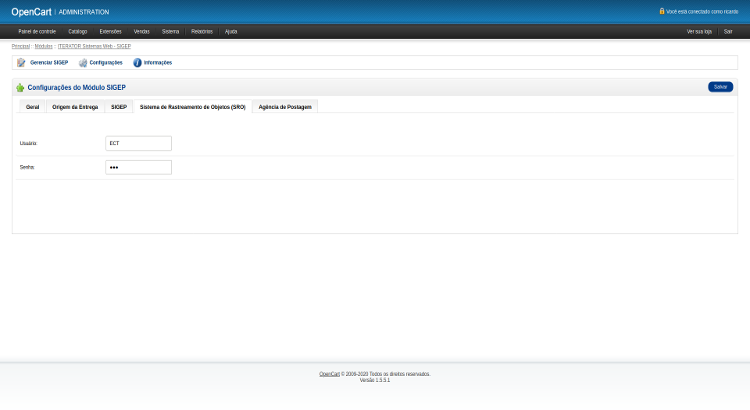Click Ver sua loja in the top bar

[x=699, y=32]
